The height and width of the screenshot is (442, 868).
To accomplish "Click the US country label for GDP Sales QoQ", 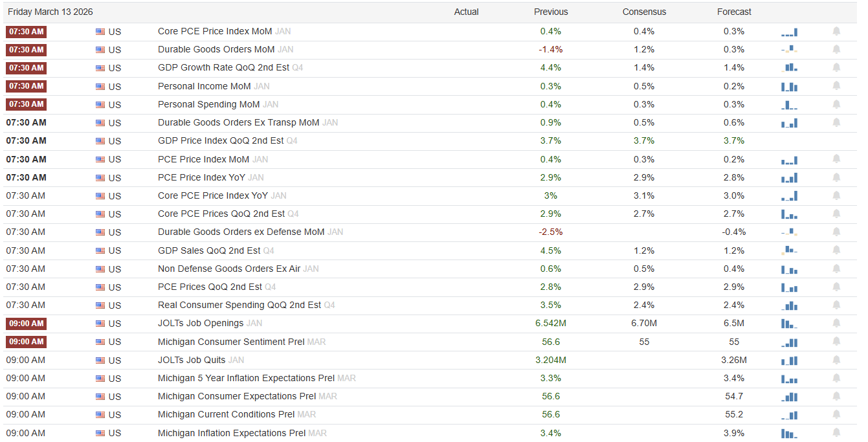I will 115,250.
